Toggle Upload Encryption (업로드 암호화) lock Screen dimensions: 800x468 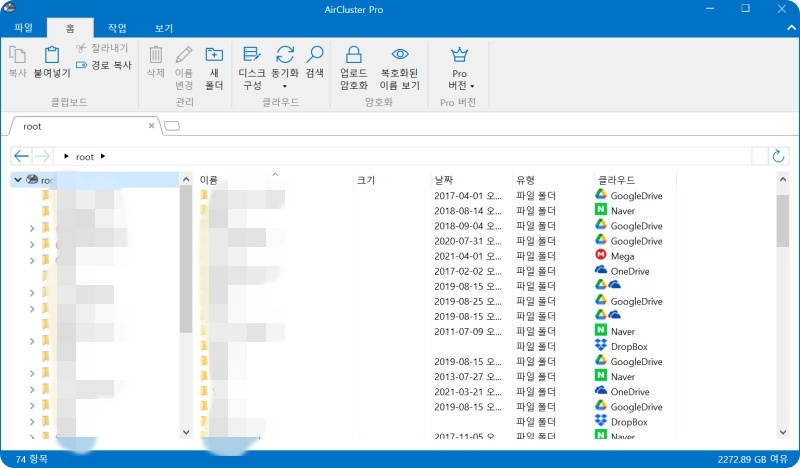coord(354,67)
